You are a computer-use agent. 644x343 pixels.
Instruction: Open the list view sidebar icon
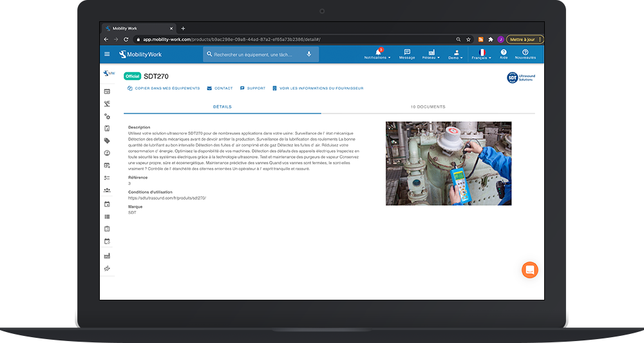coord(107,217)
